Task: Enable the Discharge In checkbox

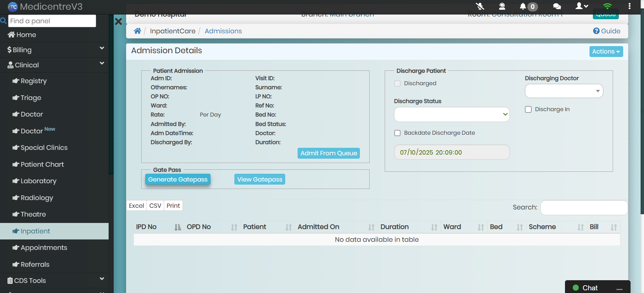Action: [x=528, y=109]
